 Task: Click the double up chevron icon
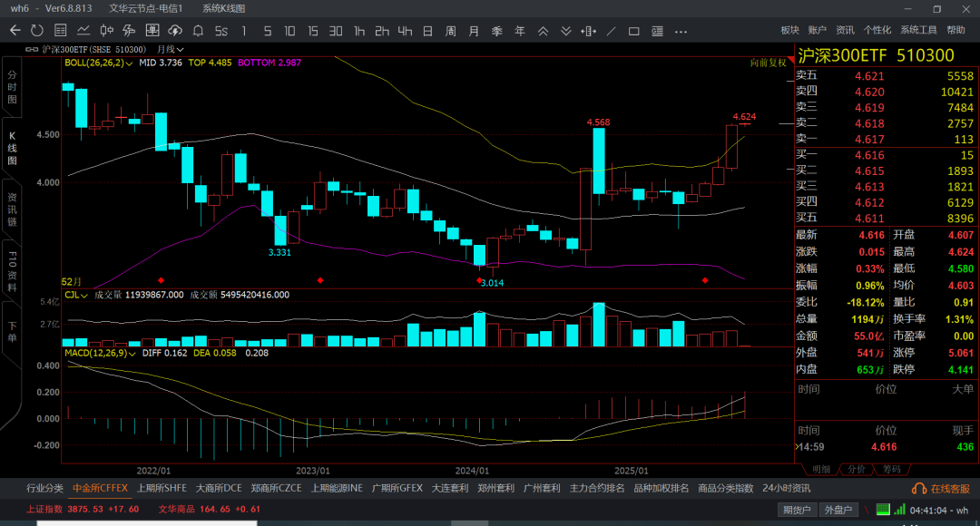pyautogui.click(x=544, y=31)
